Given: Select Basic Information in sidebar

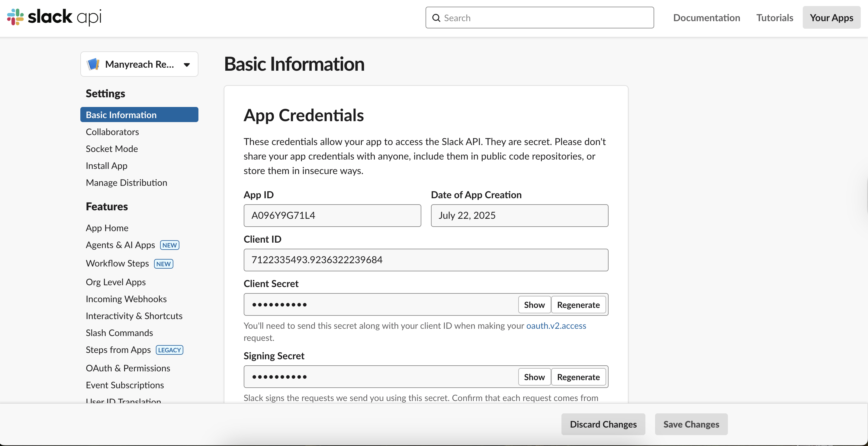Looking at the screenshot, I should [x=139, y=115].
